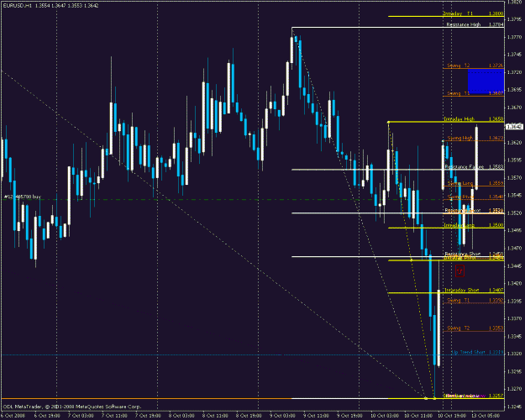Click the #12 buy order label

pos(23,197)
